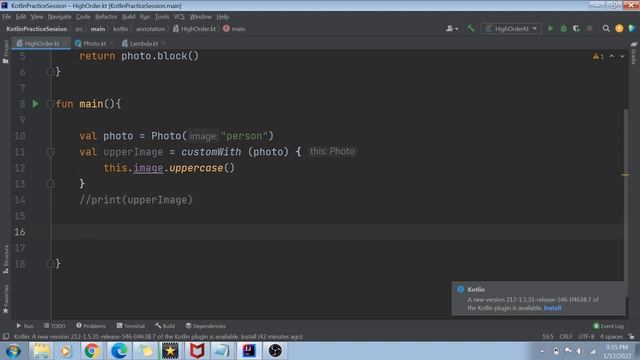640x360 pixels.
Task: Open the VCS menu
Action: [179, 17]
